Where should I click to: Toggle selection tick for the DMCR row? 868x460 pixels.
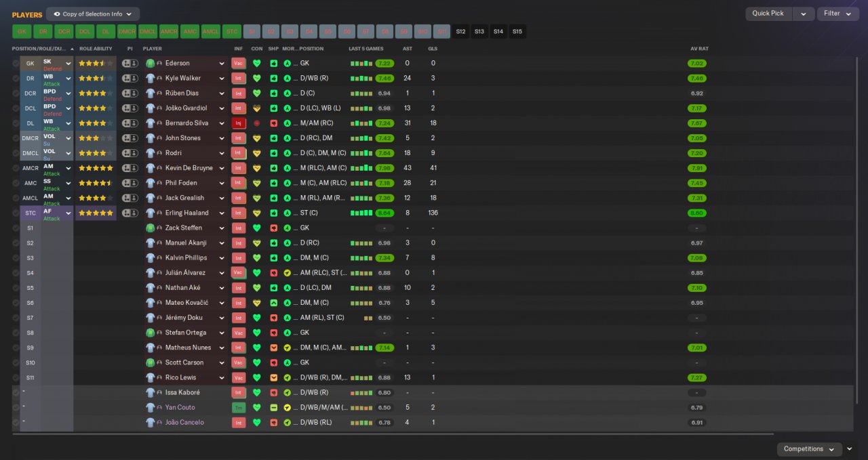click(x=16, y=138)
